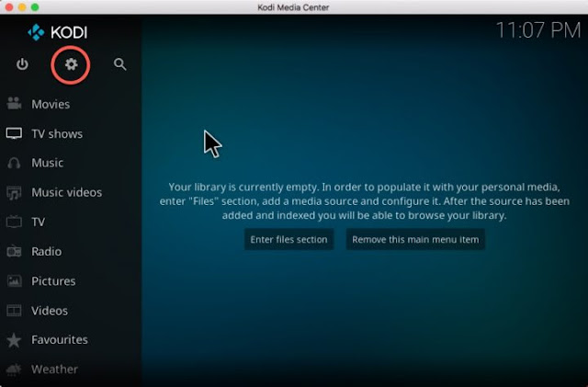Open the Music videos menu item
Image resolution: width=588 pixels, height=387 pixels.
tap(67, 192)
